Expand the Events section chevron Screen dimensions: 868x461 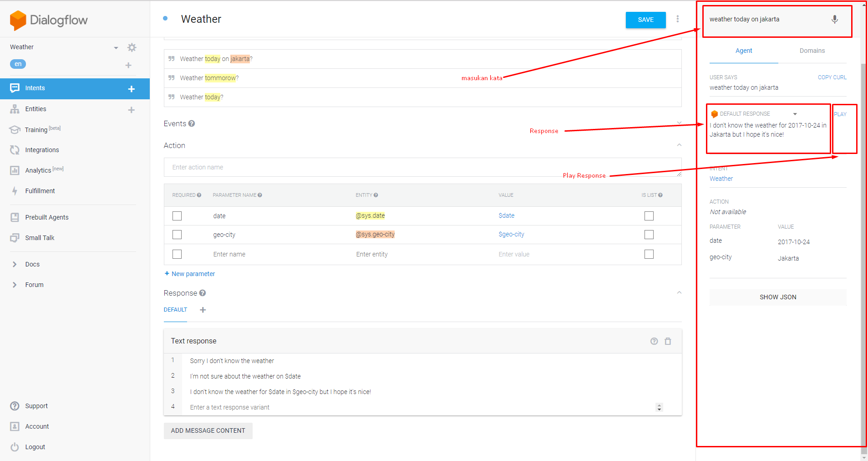pyautogui.click(x=679, y=123)
